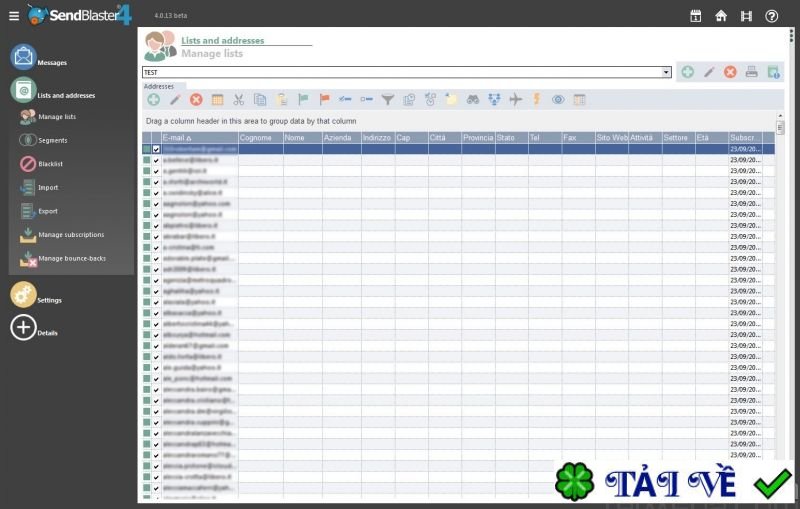This screenshot has width=800, height=509.
Task: Click the Sito Web column header
Action: pyautogui.click(x=612, y=138)
